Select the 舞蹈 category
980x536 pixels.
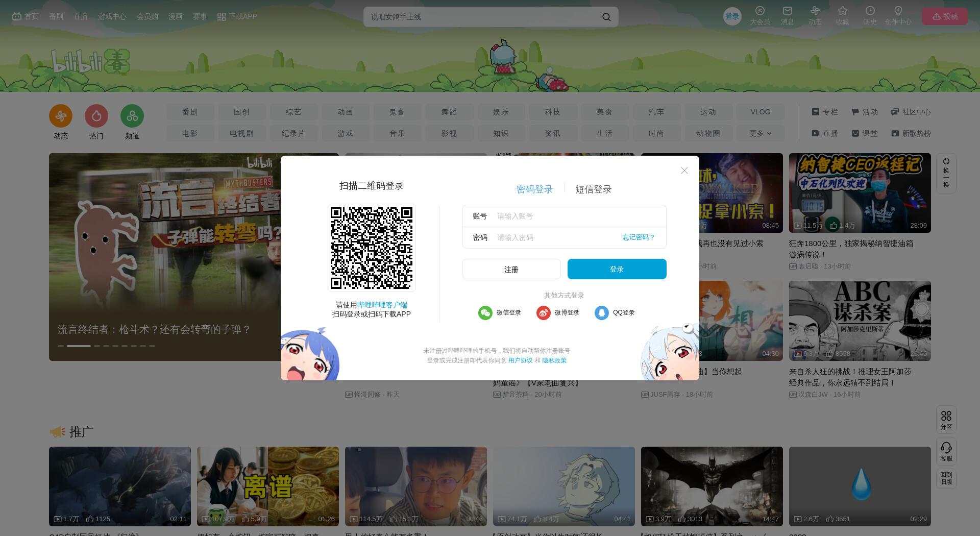coord(449,112)
